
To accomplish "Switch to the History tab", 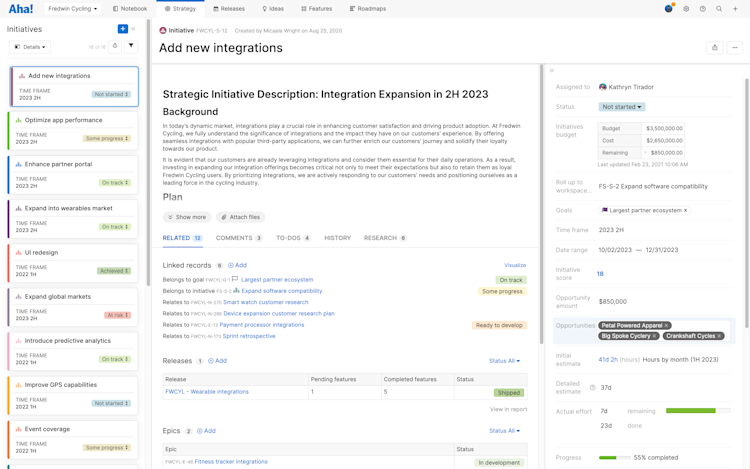I will point(338,238).
